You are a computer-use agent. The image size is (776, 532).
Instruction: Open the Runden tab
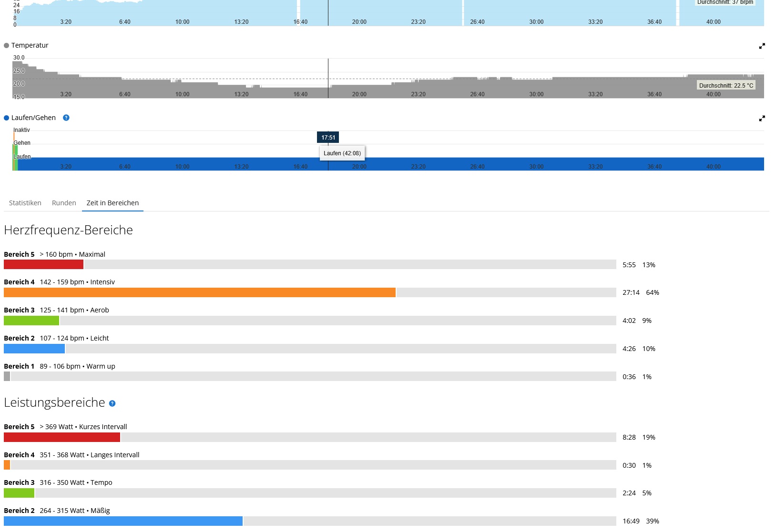click(x=64, y=203)
